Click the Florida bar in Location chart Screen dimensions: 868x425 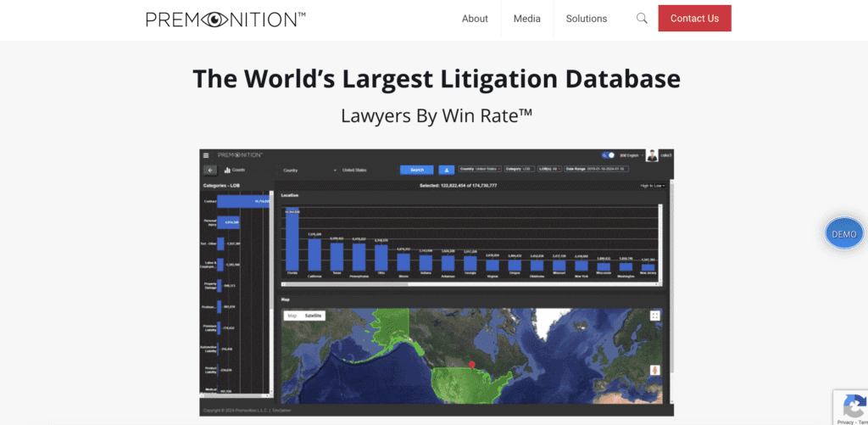[x=292, y=239]
